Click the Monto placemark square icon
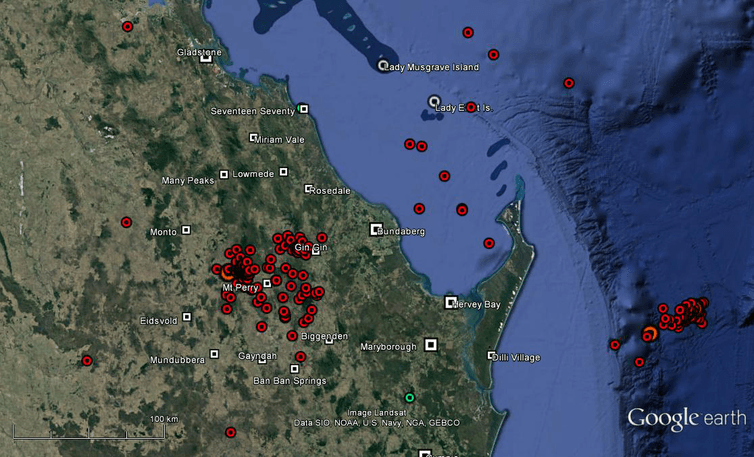The height and width of the screenshot is (457, 754). [186, 230]
